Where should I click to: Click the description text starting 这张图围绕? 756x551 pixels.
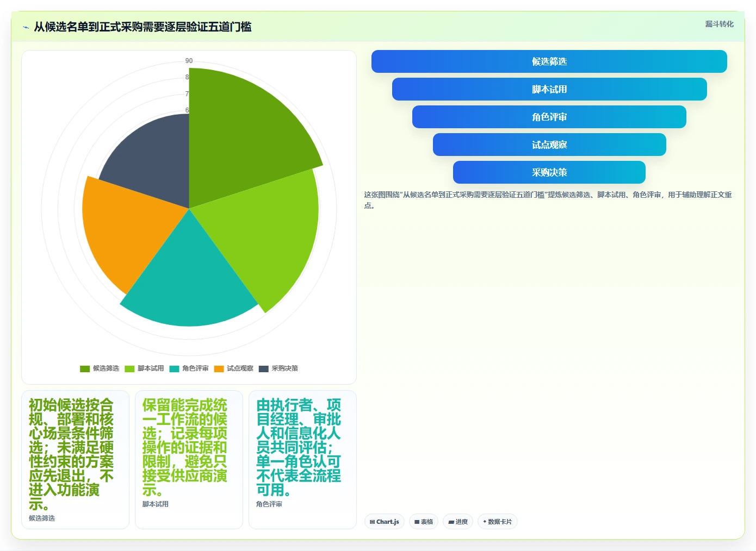[548, 200]
